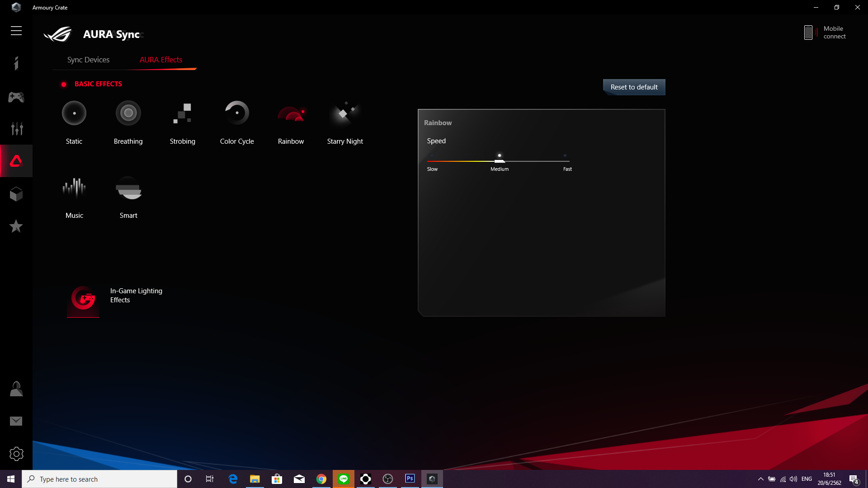
Task: Open the hamburger menu in sidebar
Action: coord(16,31)
